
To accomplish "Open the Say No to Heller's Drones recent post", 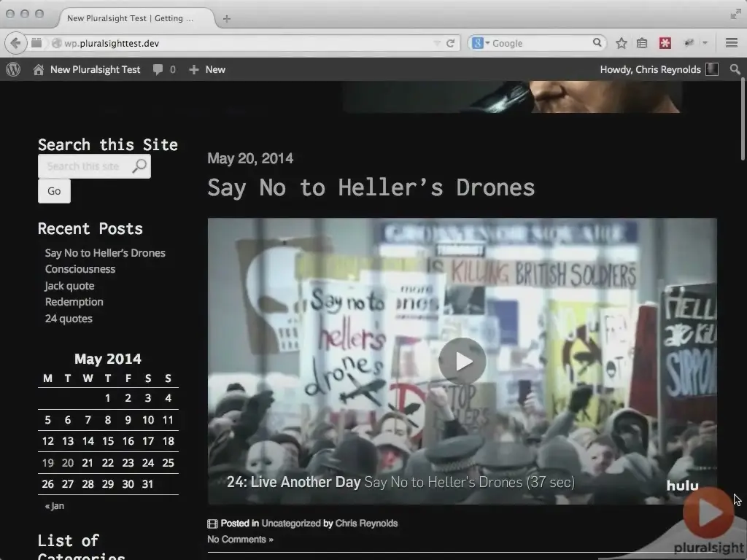I will (105, 253).
